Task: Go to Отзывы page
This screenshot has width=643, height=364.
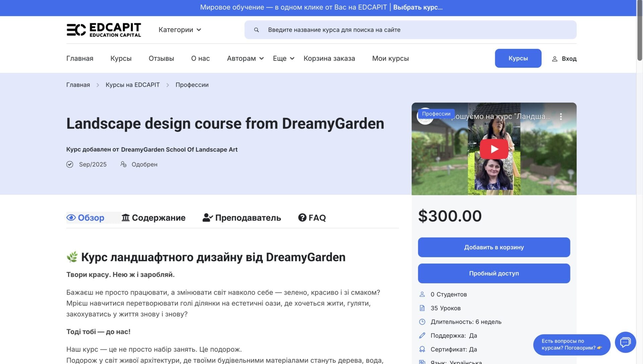Action: 161,59
